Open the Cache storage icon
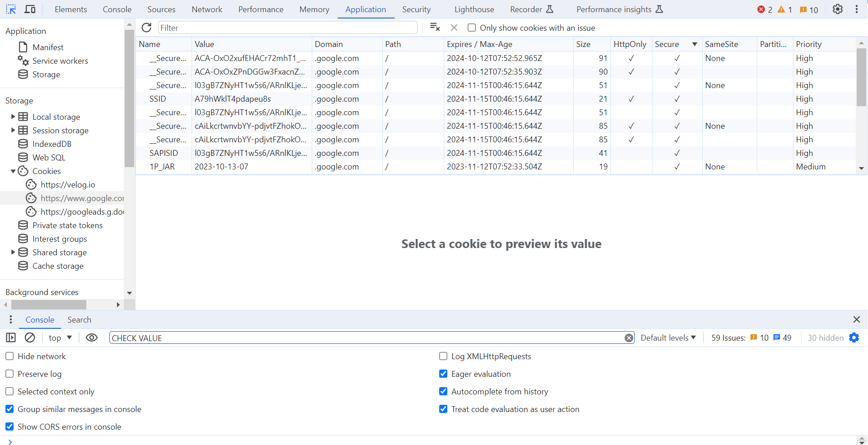This screenshot has height=445, width=868. (x=23, y=266)
